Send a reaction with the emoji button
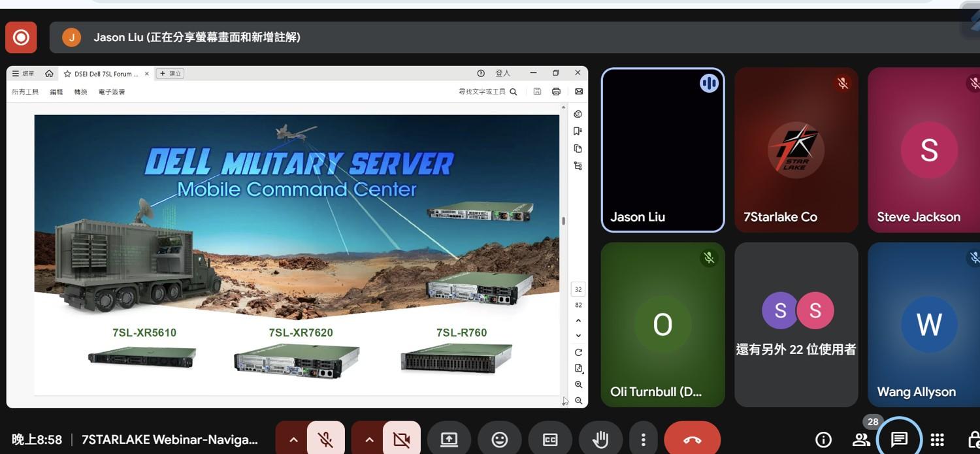The width and height of the screenshot is (980, 454). point(500,440)
